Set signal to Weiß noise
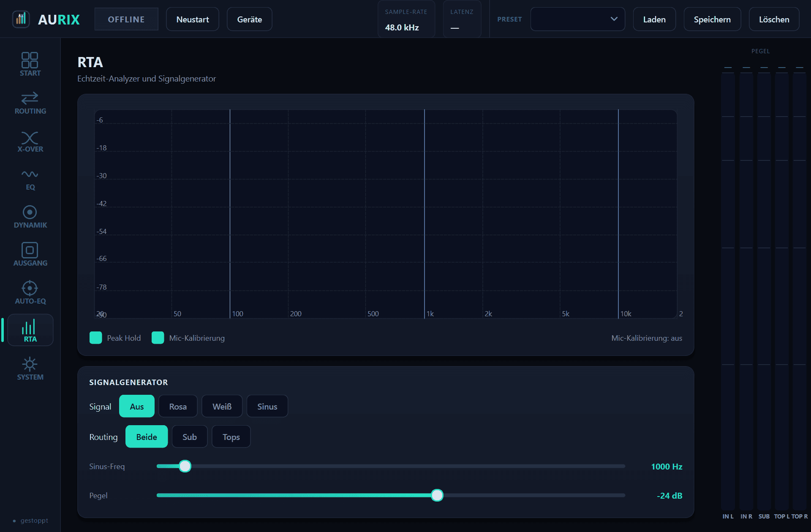This screenshot has height=532, width=811. click(222, 406)
